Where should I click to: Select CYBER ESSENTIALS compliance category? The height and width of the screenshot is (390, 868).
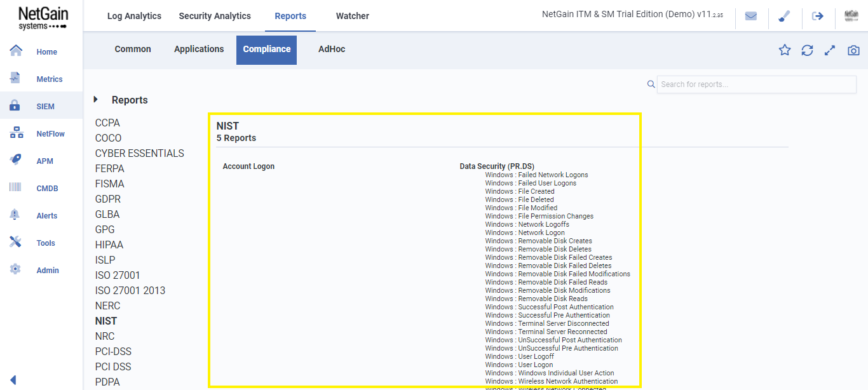click(140, 153)
